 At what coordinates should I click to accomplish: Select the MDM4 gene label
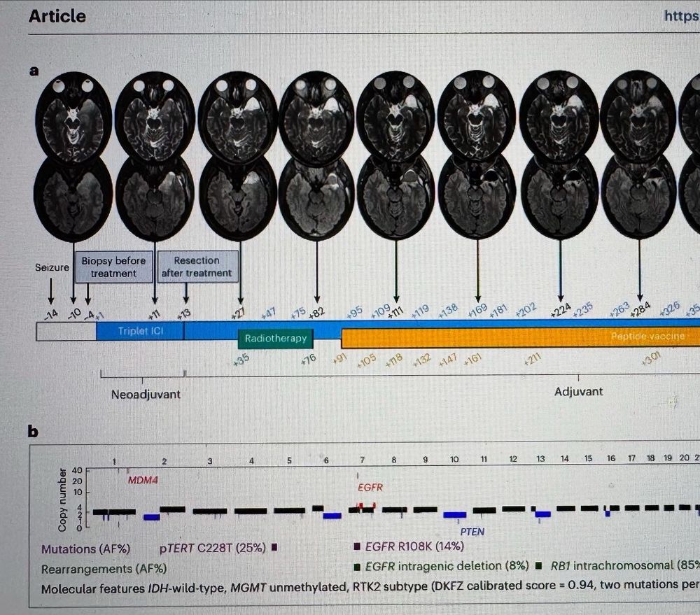click(143, 480)
